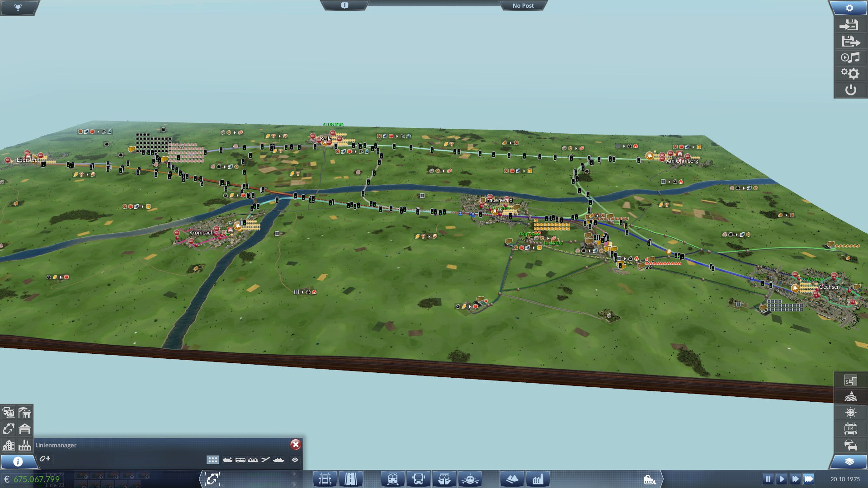The image size is (868, 488).
Task: Open the line manager from side panel
Action: (x=9, y=429)
